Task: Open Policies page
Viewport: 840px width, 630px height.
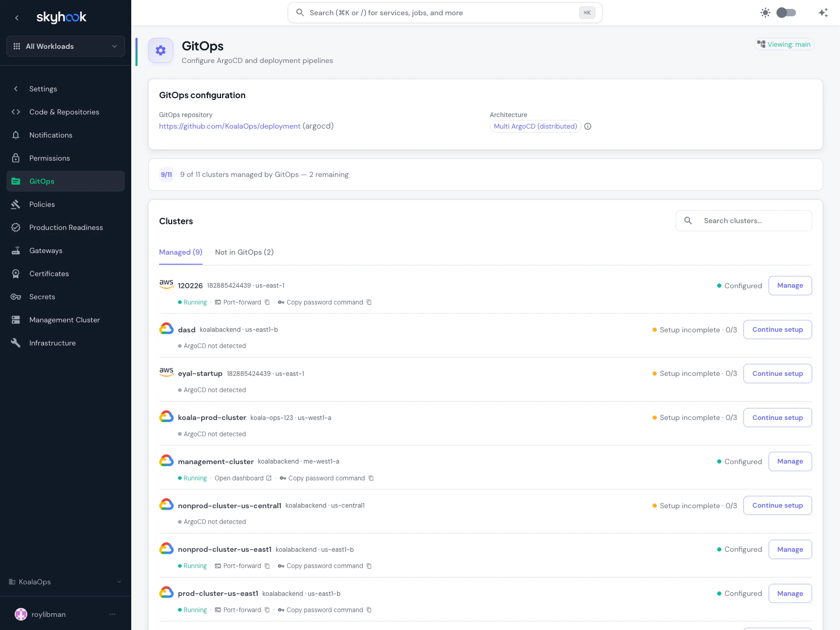Action: [x=66, y=204]
